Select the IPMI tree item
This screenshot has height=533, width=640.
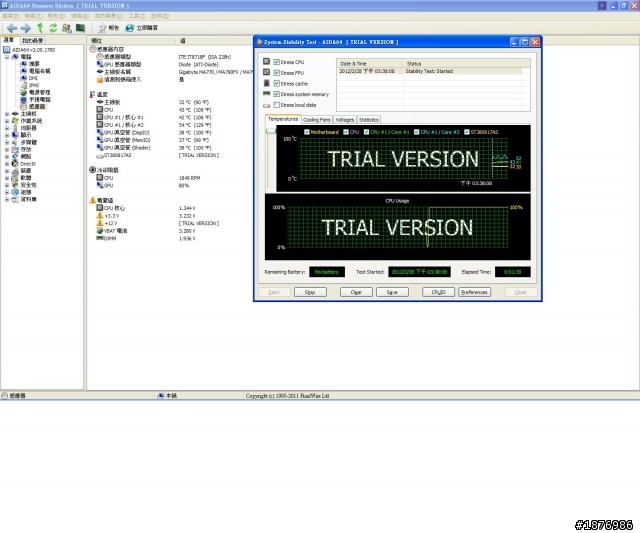pos(34,85)
